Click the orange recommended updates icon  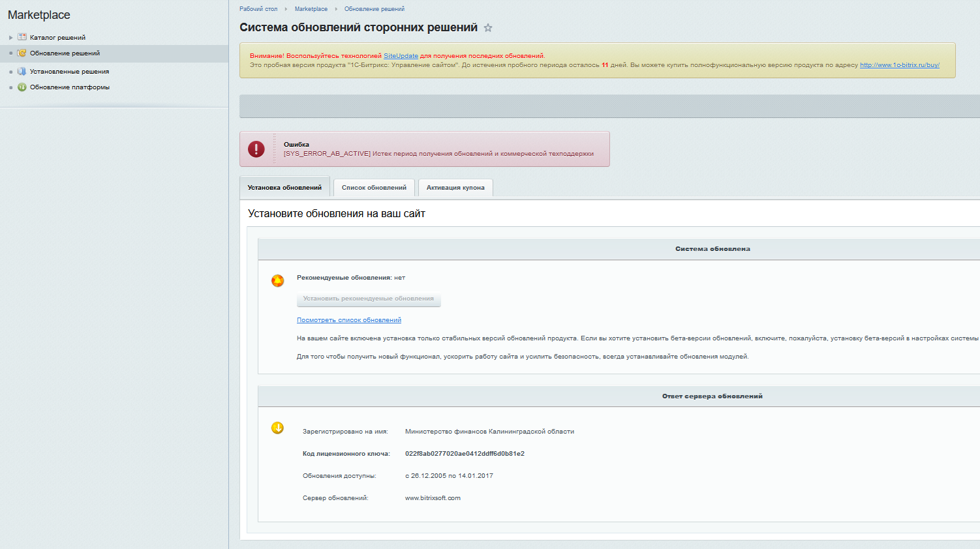[x=277, y=281]
